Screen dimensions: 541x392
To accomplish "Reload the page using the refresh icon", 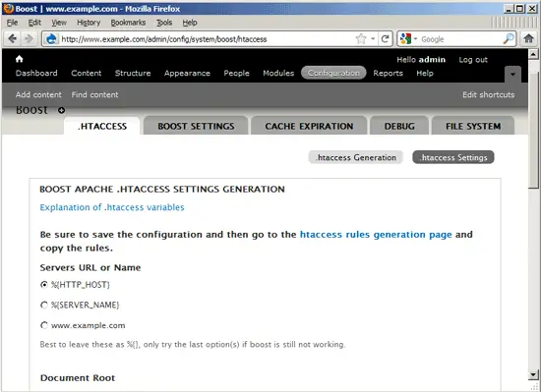I will click(385, 38).
